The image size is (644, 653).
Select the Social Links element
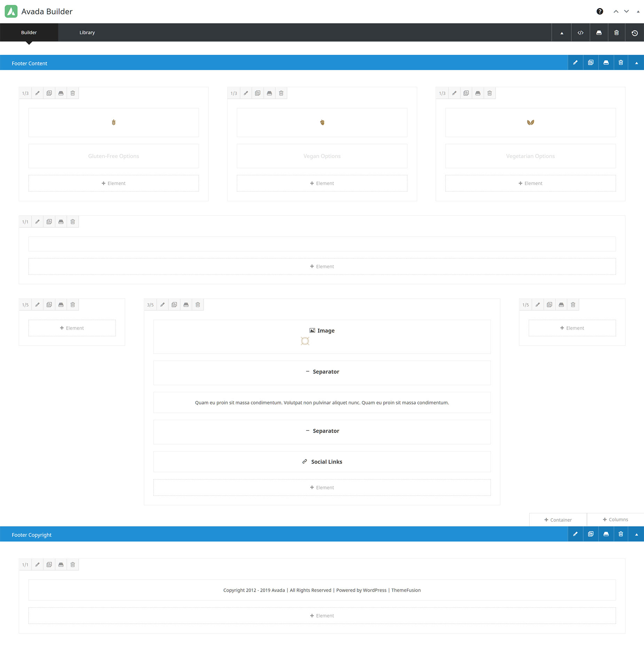click(322, 462)
